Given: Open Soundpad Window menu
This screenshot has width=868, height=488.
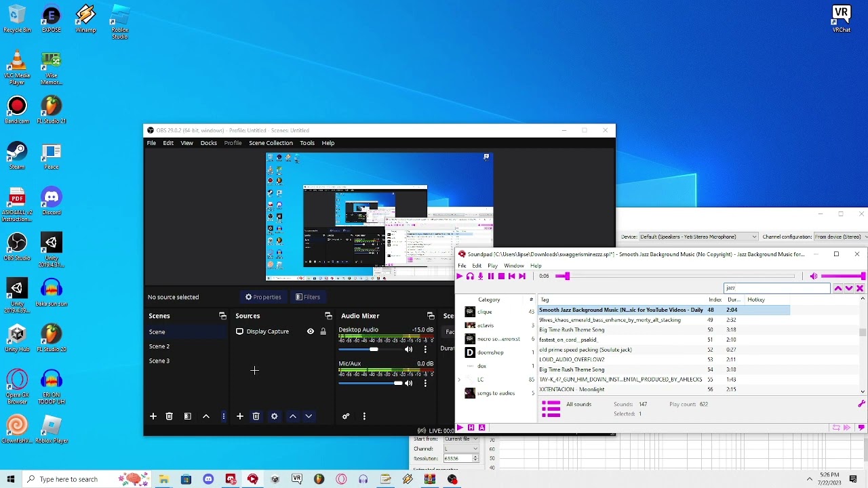Looking at the screenshot, I should pyautogui.click(x=514, y=266).
